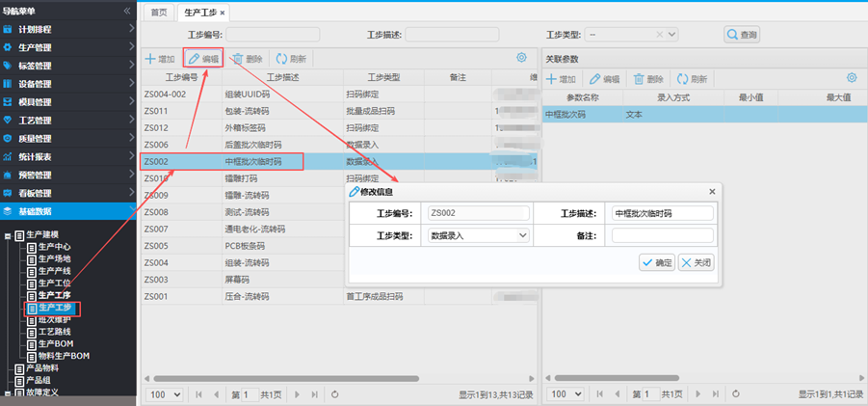Open 标签管理 menu section
This screenshot has width=868, height=406.
pyautogui.click(x=68, y=66)
